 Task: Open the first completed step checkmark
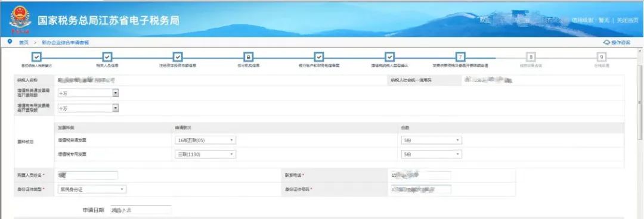pyautogui.click(x=36, y=57)
